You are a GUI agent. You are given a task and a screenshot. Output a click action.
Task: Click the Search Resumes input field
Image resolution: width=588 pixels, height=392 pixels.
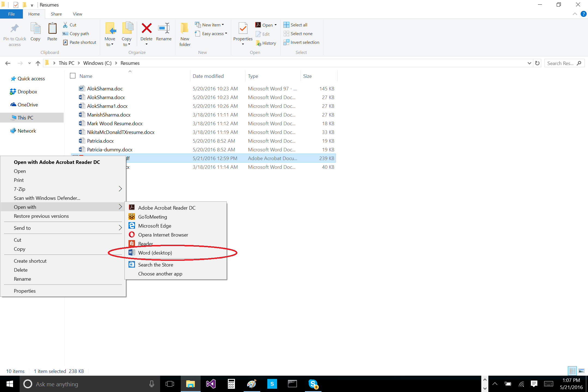pos(560,63)
